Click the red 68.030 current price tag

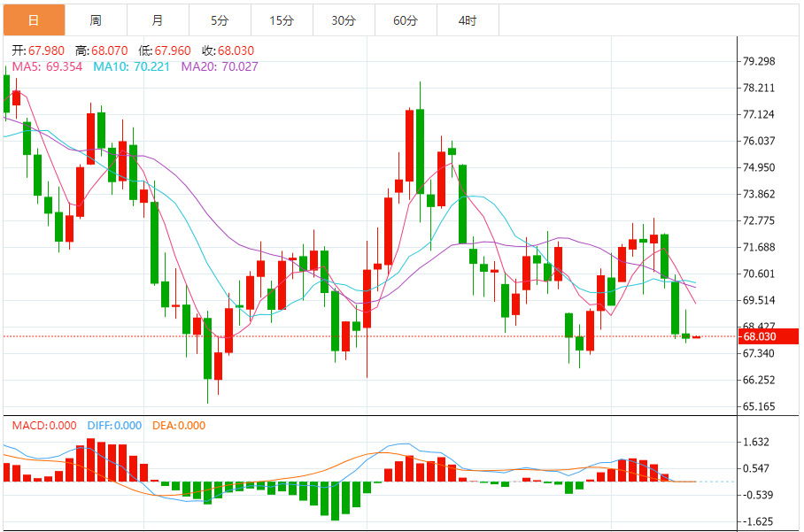pyautogui.click(x=769, y=336)
